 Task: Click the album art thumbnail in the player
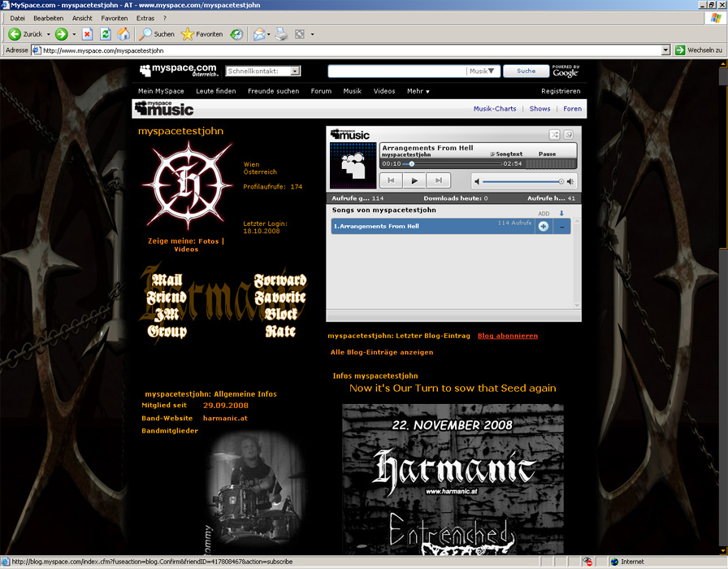[x=353, y=165]
